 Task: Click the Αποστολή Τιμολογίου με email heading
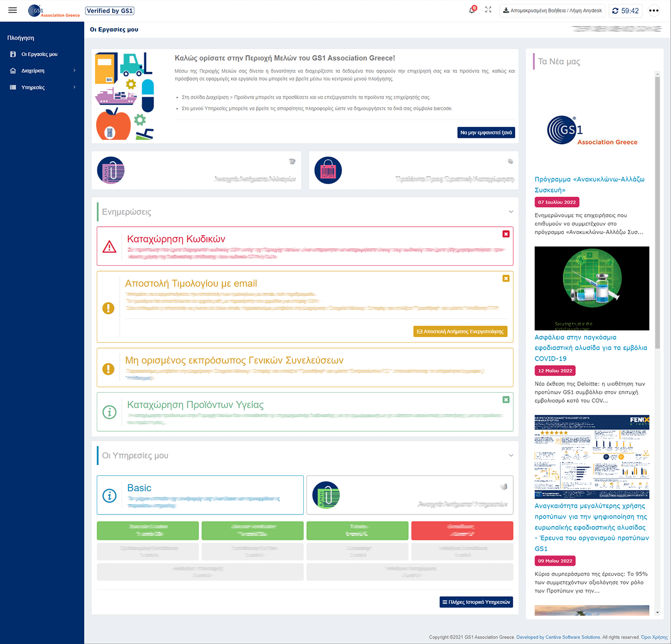pyautogui.click(x=191, y=284)
